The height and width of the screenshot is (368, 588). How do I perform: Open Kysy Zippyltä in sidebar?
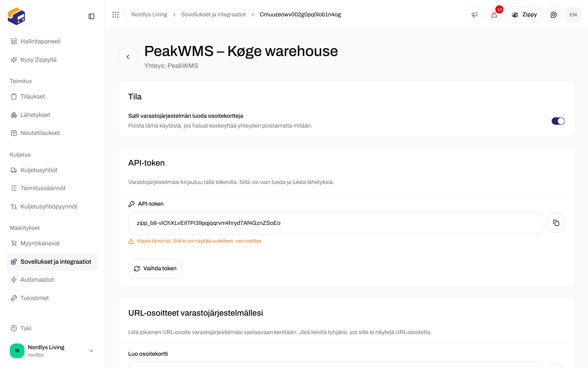pos(52,60)
